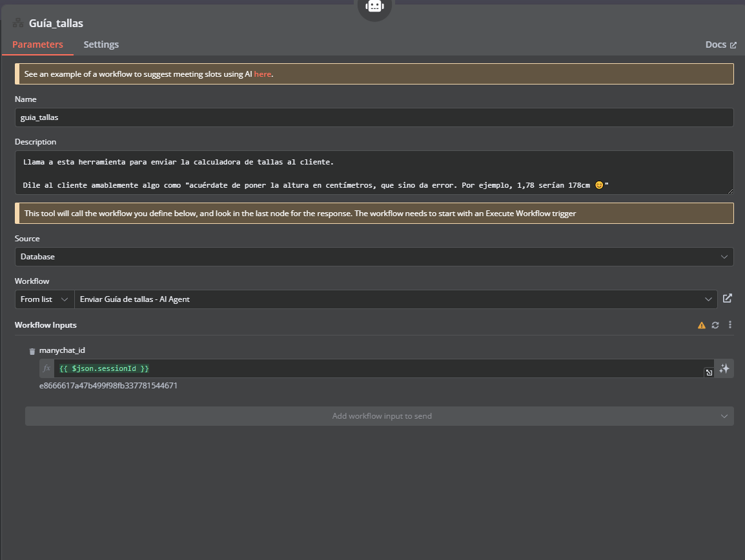Toggle the fx expression mode for manychat_id

tap(46, 368)
